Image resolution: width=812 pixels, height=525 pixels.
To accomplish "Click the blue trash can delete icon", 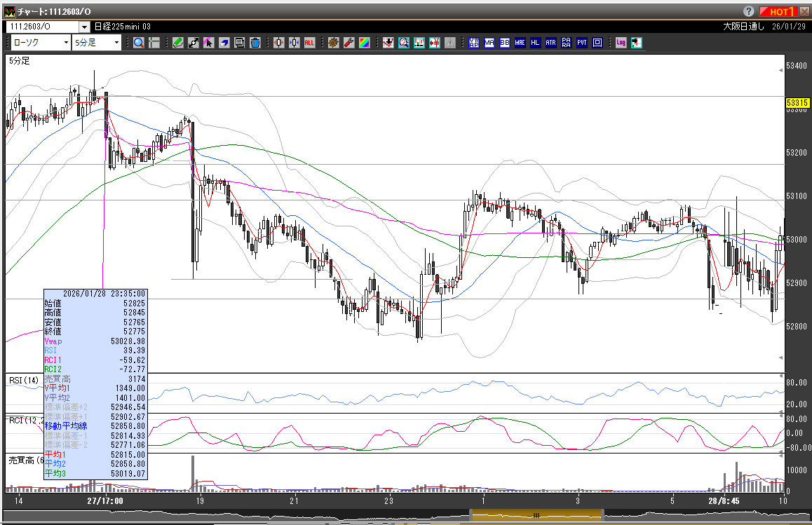I will pos(255,43).
